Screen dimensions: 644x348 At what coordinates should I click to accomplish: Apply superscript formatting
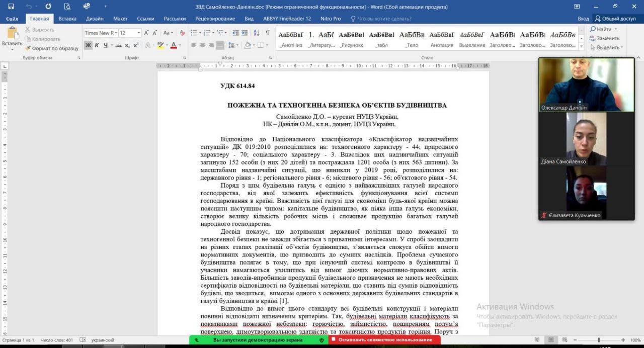coord(136,45)
